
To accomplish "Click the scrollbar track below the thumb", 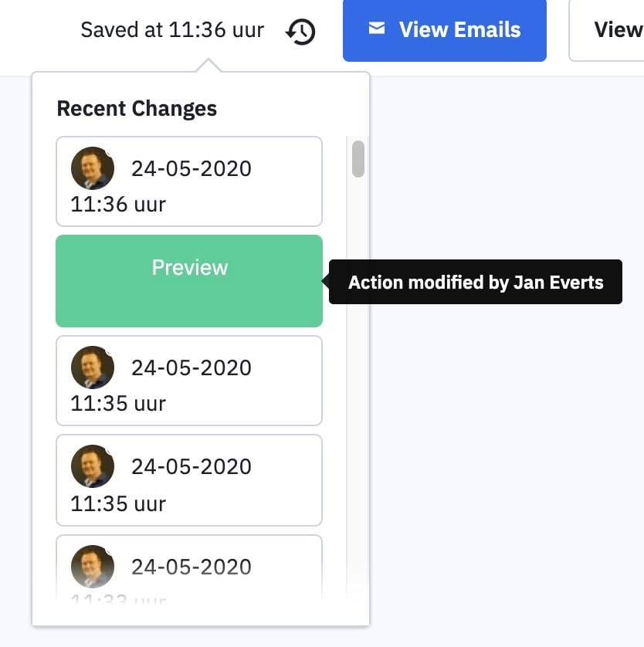I will [x=358, y=386].
